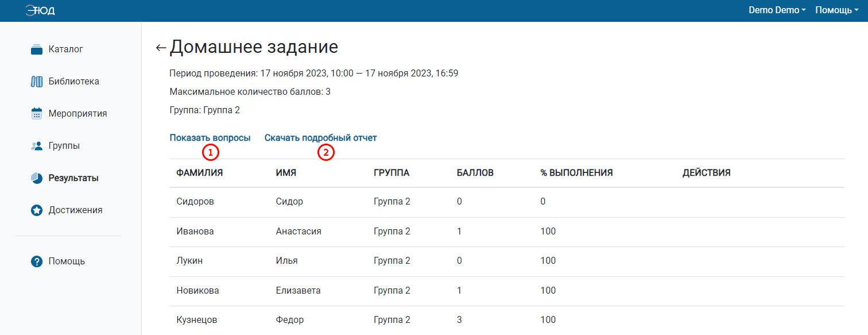Open Помощь in the sidebar
The height and width of the screenshot is (335, 868).
67,261
